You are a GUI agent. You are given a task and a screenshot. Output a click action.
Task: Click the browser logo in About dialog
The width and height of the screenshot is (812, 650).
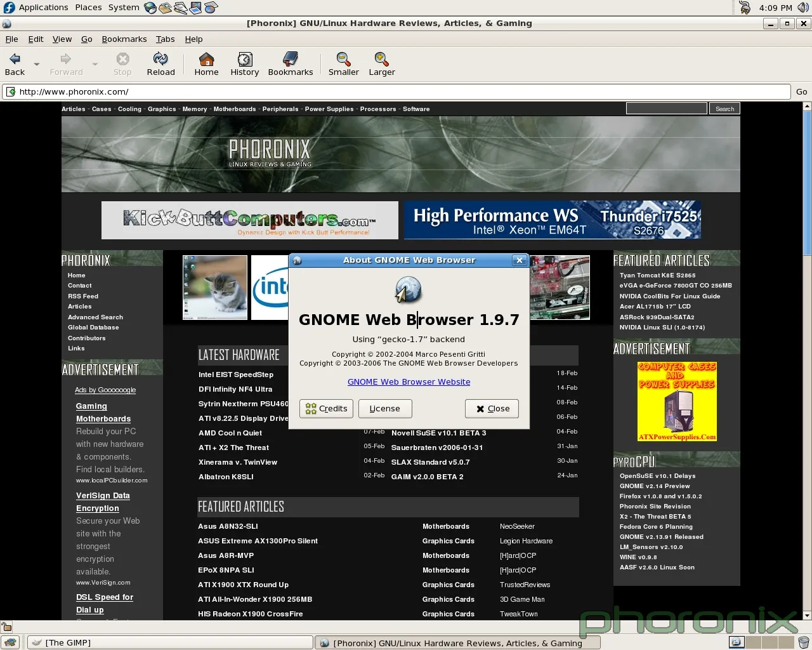(x=409, y=289)
